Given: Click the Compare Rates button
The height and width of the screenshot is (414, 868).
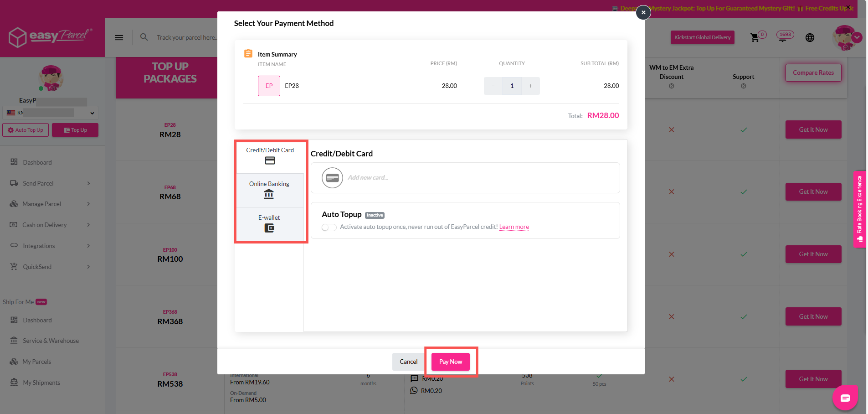Looking at the screenshot, I should [813, 72].
